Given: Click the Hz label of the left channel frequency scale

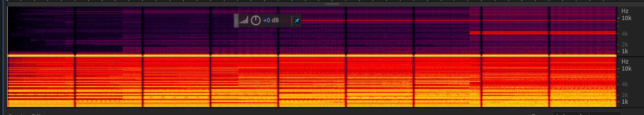Looking at the screenshot, I should pyautogui.click(x=625, y=11).
